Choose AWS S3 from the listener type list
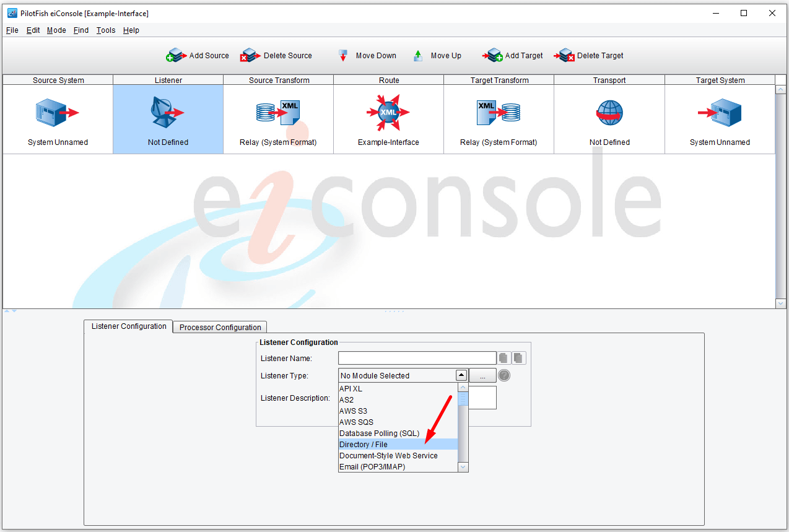 click(x=398, y=411)
